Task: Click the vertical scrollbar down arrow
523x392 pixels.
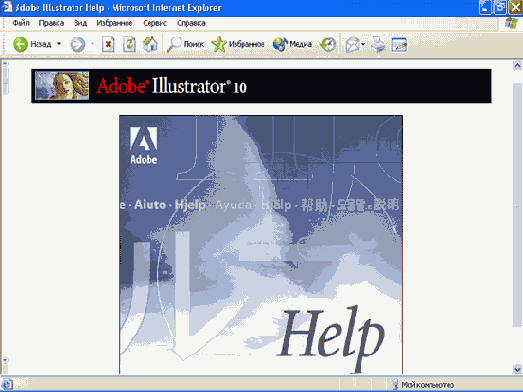Action: coord(517,369)
